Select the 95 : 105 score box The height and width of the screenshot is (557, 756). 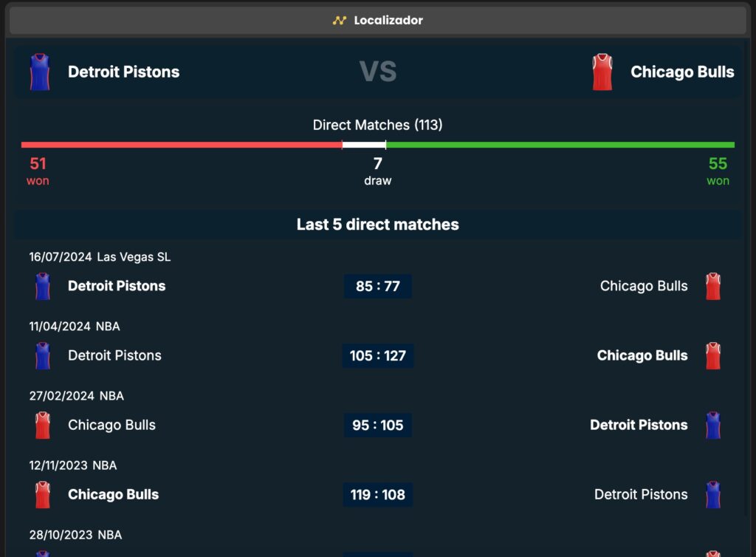tap(378, 425)
